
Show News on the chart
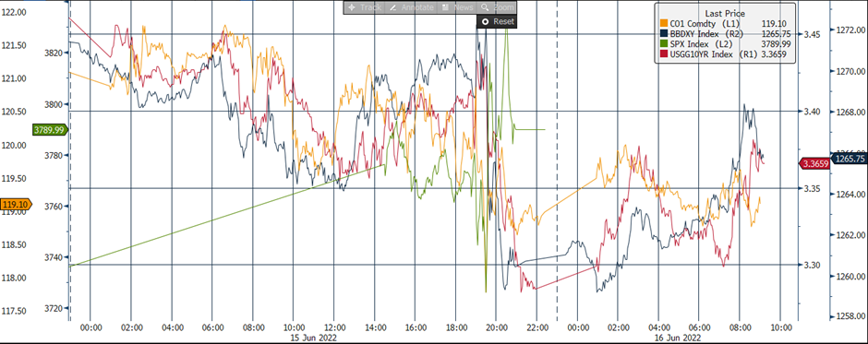[x=457, y=7]
